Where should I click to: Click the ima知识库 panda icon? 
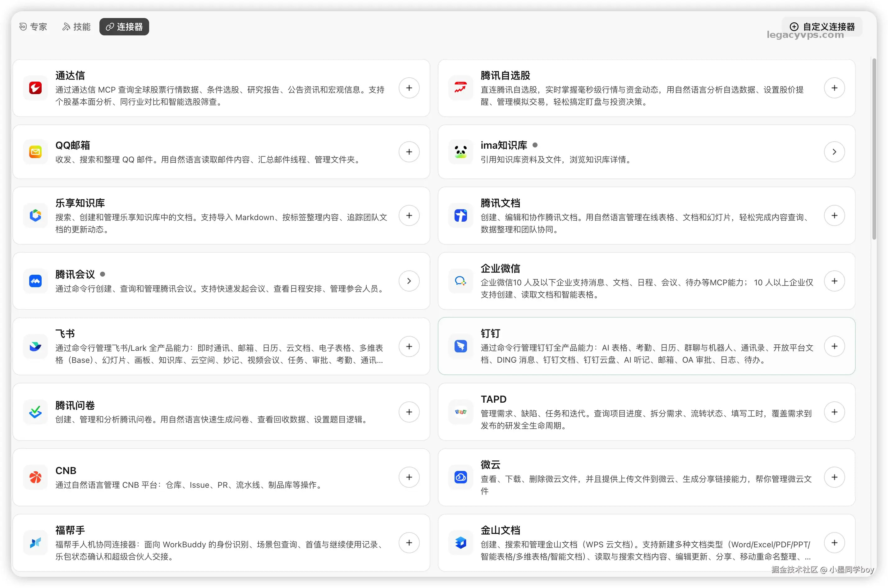point(461,152)
